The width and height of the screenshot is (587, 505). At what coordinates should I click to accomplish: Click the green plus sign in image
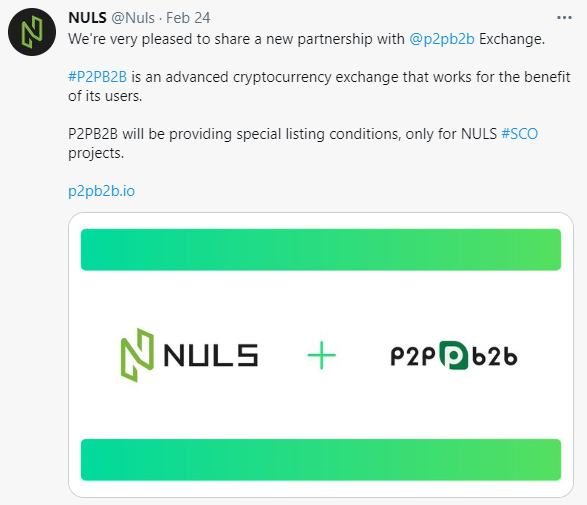[322, 355]
